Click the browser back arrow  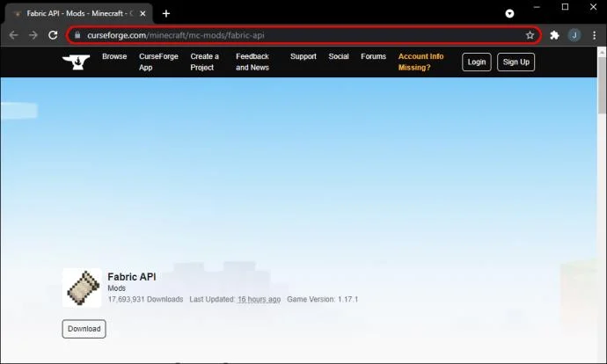(13, 35)
